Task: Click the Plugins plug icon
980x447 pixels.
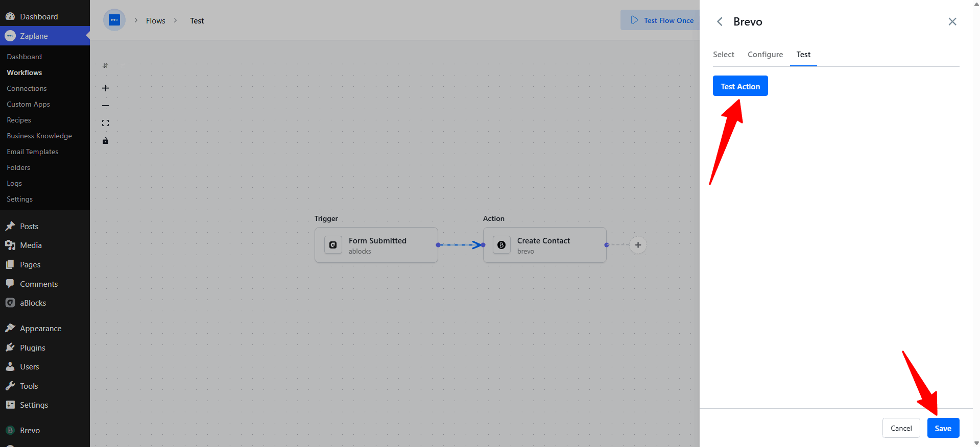Action: 10,347
